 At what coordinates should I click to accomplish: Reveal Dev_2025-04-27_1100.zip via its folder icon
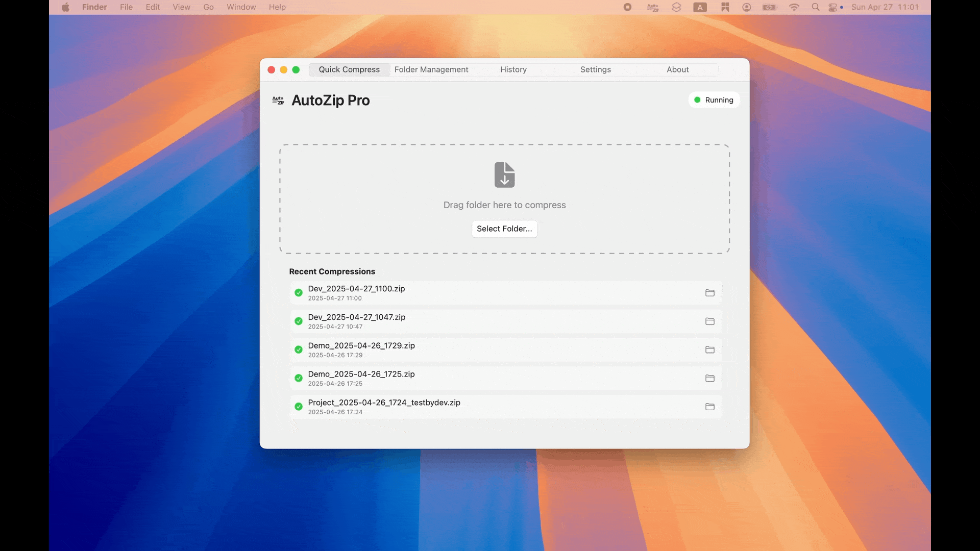coord(709,293)
